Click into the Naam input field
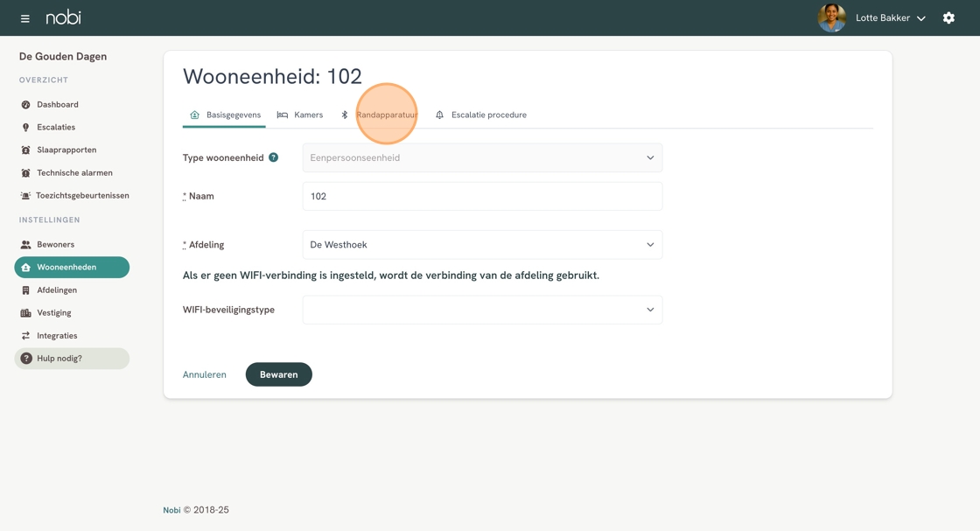980x531 pixels. click(482, 197)
